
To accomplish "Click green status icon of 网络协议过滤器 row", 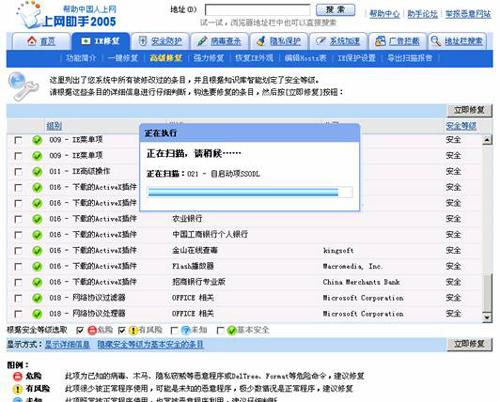I will tap(37, 298).
